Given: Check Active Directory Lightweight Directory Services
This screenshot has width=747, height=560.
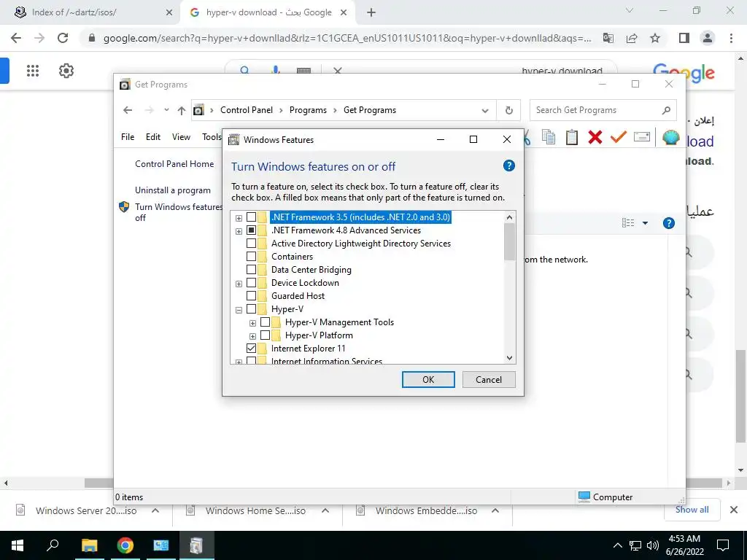Looking at the screenshot, I should click(x=251, y=244).
